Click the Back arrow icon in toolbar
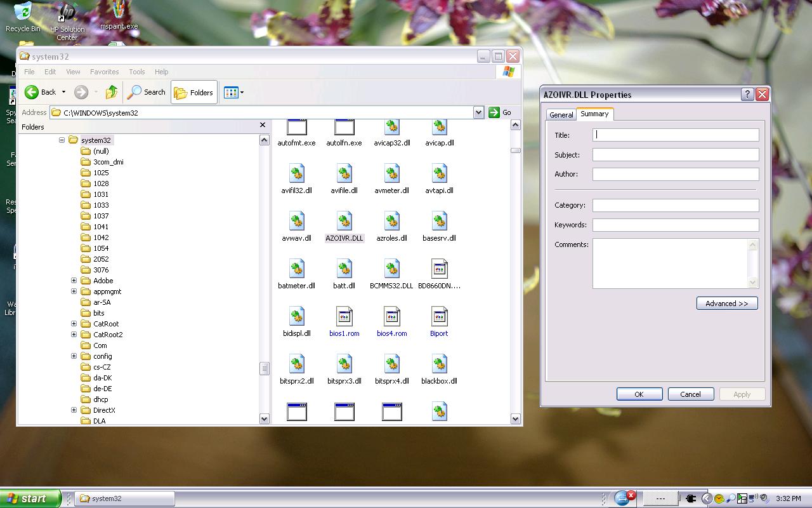 pyautogui.click(x=32, y=93)
